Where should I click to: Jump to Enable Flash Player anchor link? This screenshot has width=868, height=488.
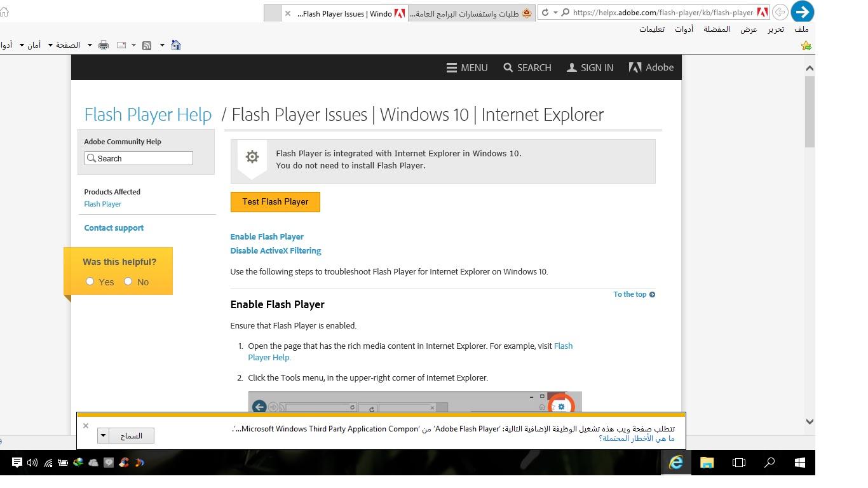pos(267,236)
